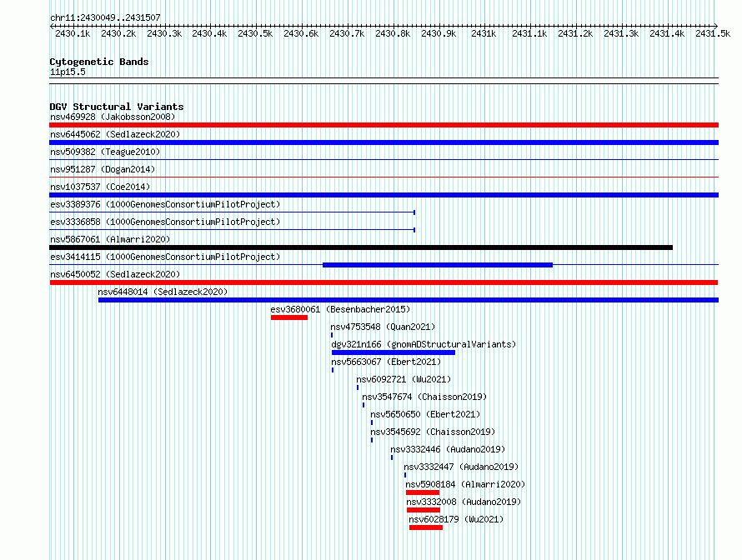Select the red nsv6028179 variant bar

(x=426, y=527)
